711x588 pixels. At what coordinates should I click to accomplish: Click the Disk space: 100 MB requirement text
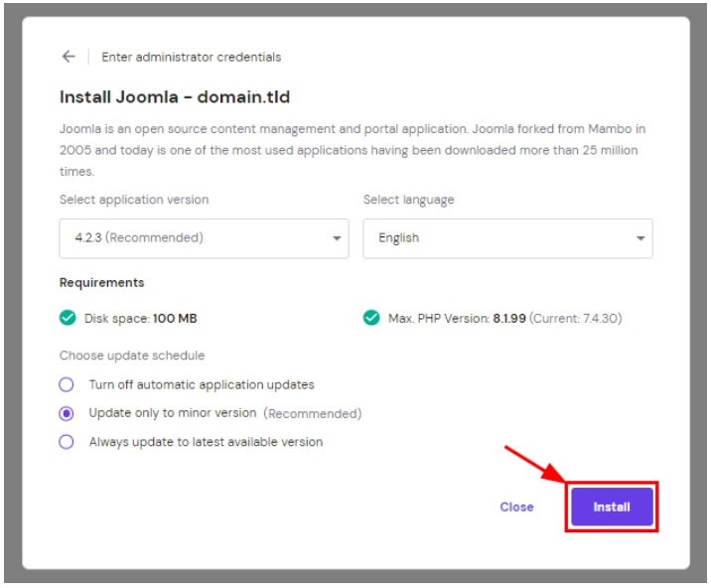[x=140, y=318]
